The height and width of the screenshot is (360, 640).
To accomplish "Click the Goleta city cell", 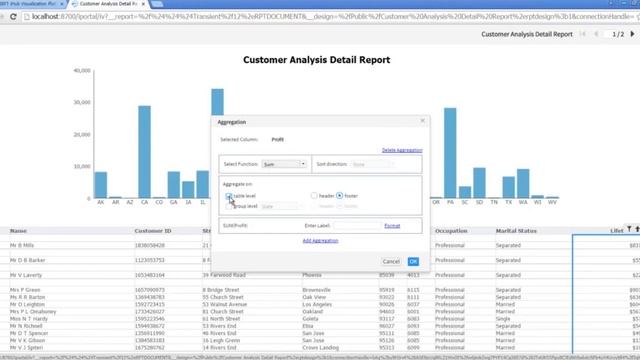I will click(311, 319).
